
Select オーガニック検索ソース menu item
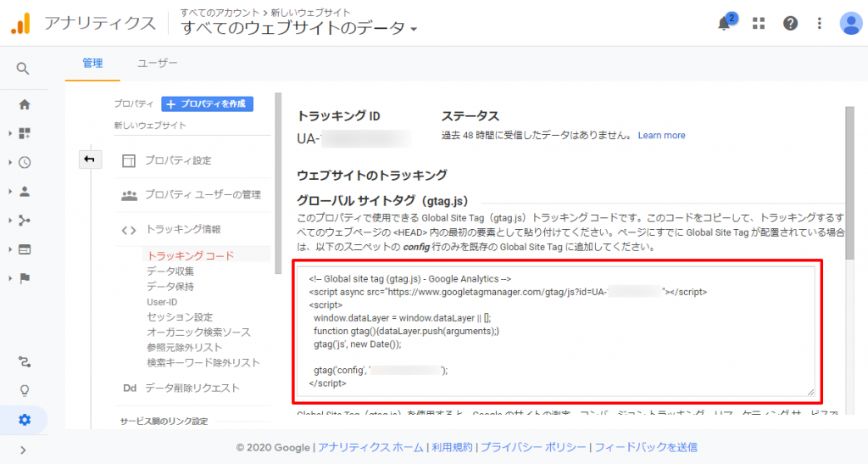coord(198,333)
